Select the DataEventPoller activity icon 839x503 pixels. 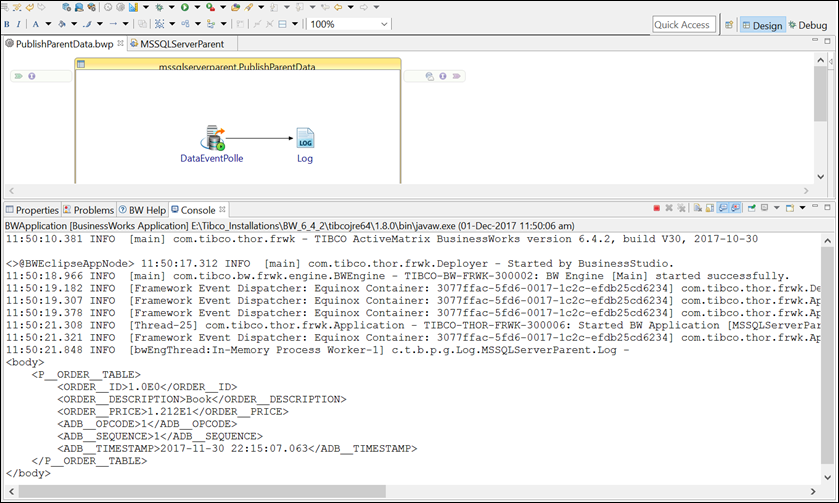point(212,138)
